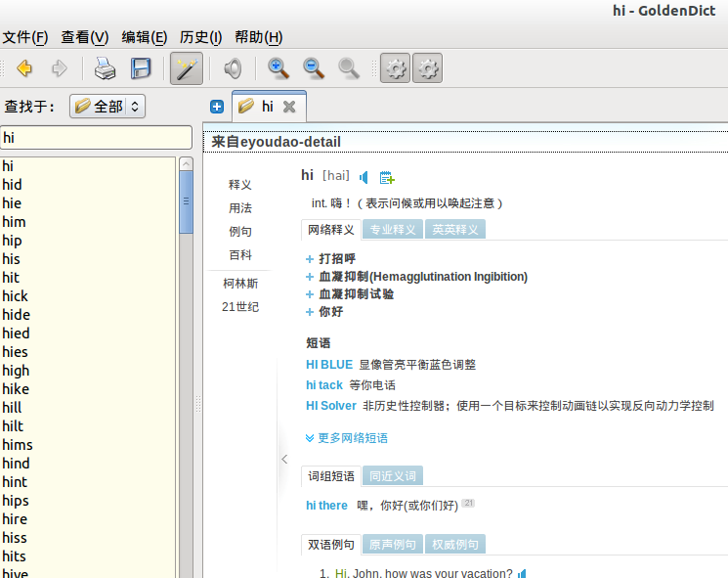Select 'hide' in the word list
This screenshot has height=578, width=728.
tap(88, 315)
